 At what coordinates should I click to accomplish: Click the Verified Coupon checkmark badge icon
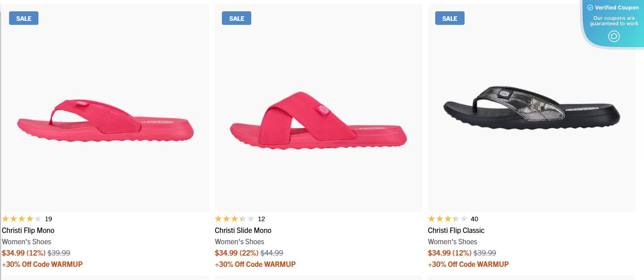589,7
